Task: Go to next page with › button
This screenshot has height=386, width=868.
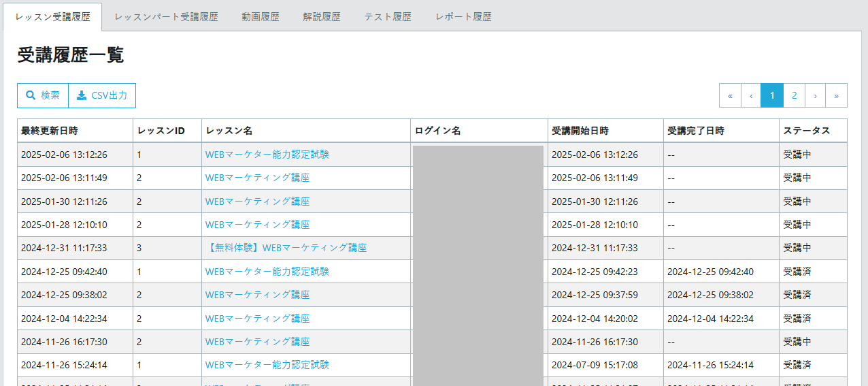Action: pyautogui.click(x=815, y=95)
